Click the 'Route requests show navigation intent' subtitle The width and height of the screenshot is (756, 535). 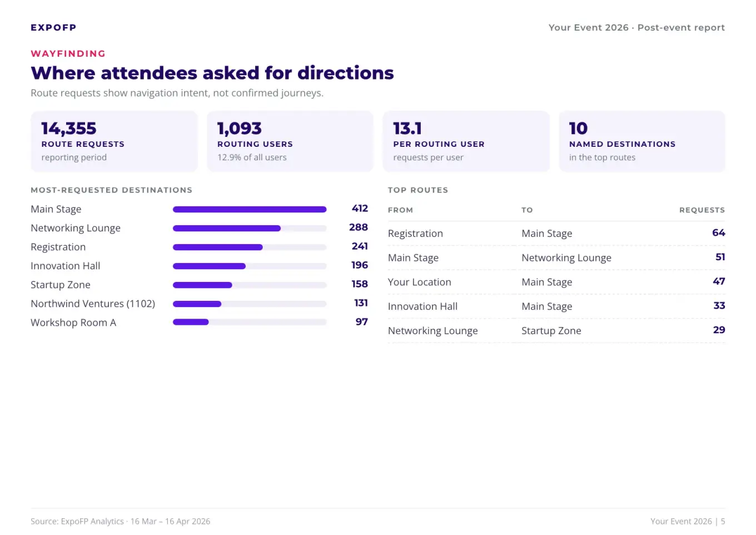click(177, 93)
